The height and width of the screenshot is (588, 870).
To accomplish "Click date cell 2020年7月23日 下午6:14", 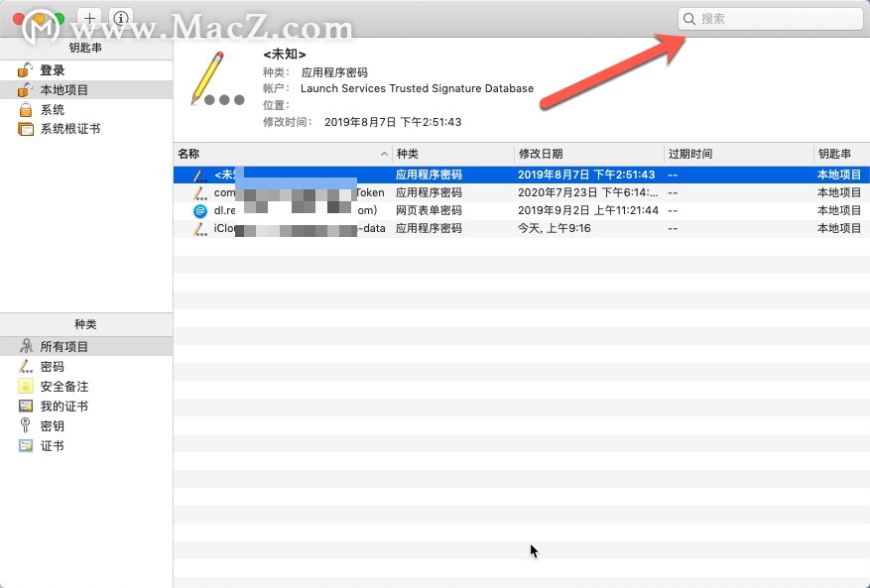I will click(588, 192).
